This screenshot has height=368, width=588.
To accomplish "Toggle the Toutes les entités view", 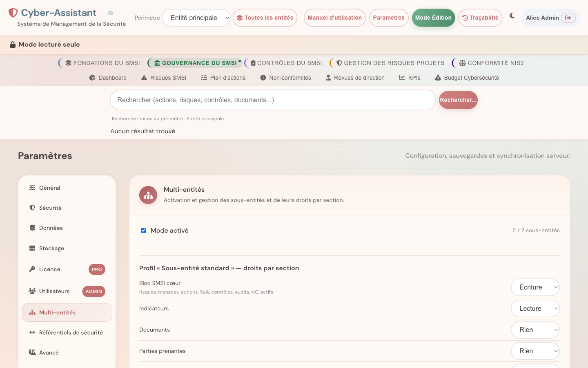I will click(x=265, y=18).
